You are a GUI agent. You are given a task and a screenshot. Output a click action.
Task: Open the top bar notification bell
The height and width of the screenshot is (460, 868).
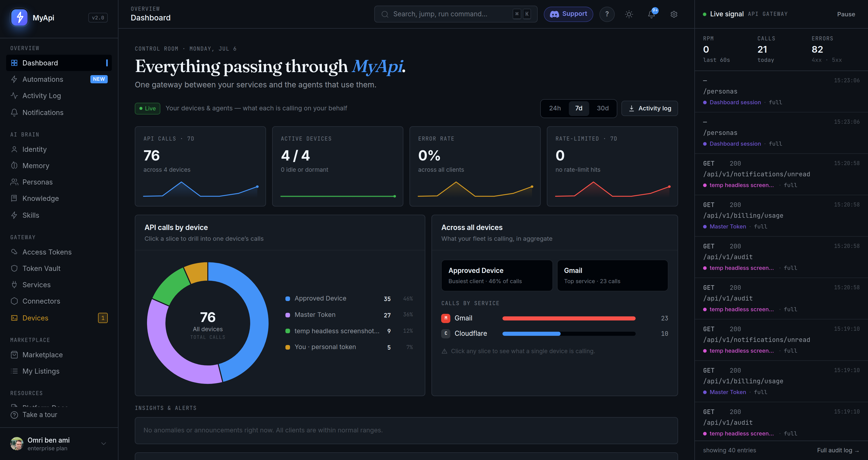651,14
